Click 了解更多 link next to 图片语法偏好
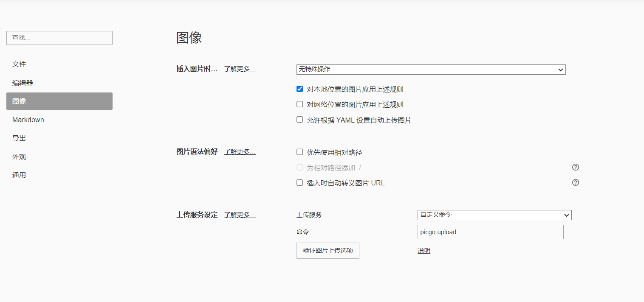This screenshot has height=302, width=644. (x=240, y=152)
